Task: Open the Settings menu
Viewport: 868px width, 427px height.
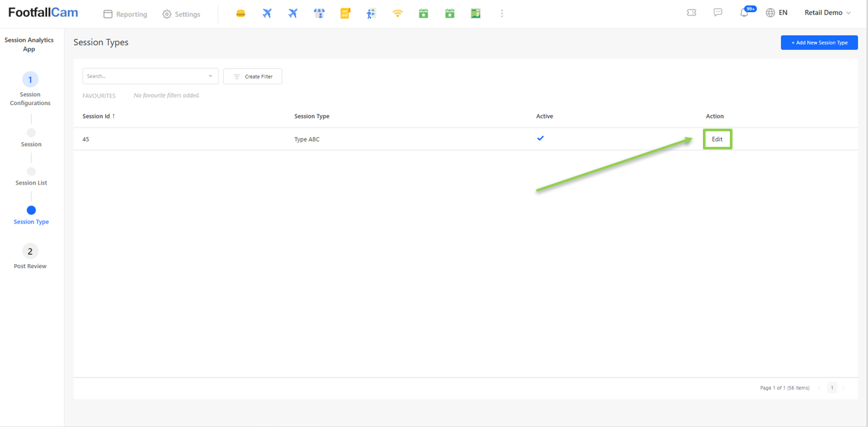Action: (181, 14)
